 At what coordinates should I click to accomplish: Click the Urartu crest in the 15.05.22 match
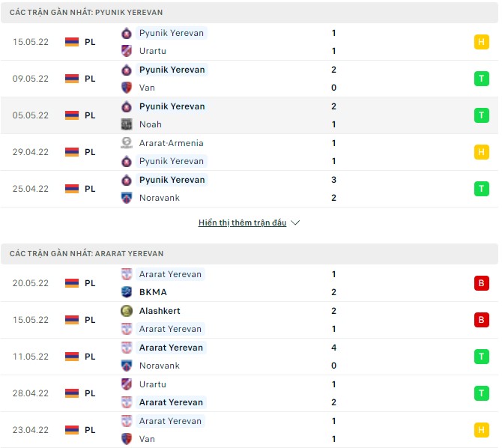coord(127,51)
